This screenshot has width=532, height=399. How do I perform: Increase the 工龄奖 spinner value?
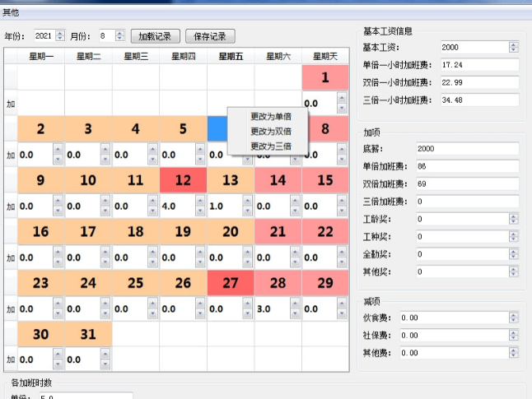tap(514, 216)
